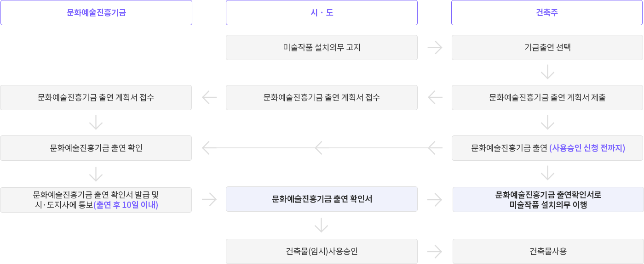Click the 기금출연 선택 step

(x=547, y=47)
